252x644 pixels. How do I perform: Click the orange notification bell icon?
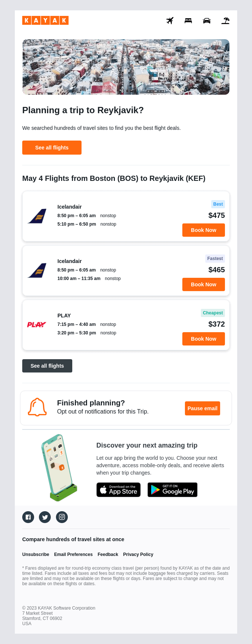[x=37, y=408]
